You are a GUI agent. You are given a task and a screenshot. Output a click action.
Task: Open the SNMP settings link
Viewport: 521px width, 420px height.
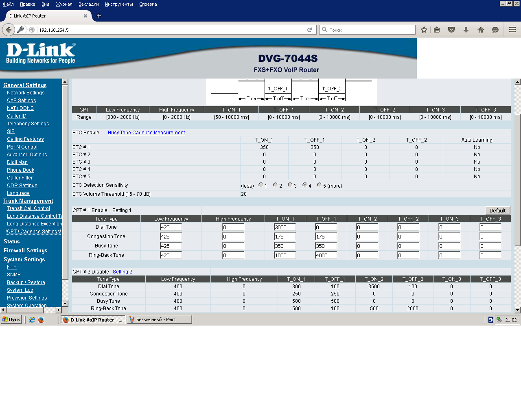tap(14, 275)
